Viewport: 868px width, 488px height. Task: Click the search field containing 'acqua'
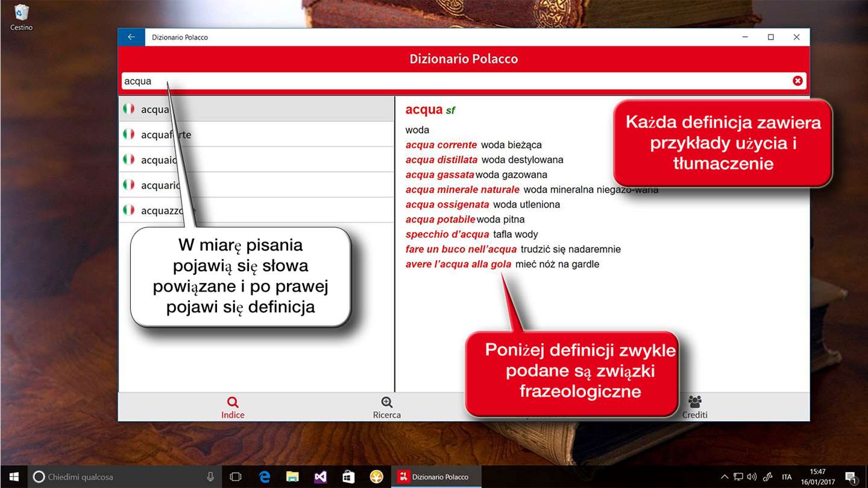[x=463, y=81]
